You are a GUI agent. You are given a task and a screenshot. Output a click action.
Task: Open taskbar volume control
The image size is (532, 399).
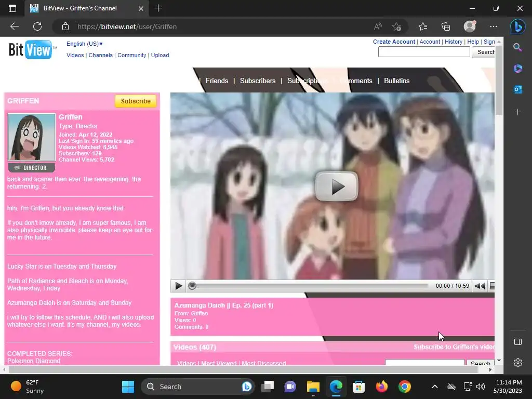(x=481, y=387)
